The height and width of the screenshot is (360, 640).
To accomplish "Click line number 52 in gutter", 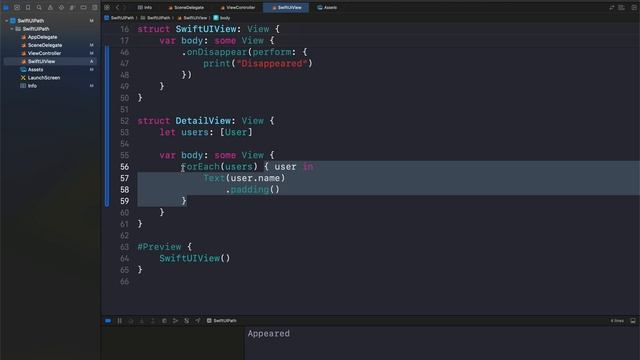I will click(x=124, y=121).
